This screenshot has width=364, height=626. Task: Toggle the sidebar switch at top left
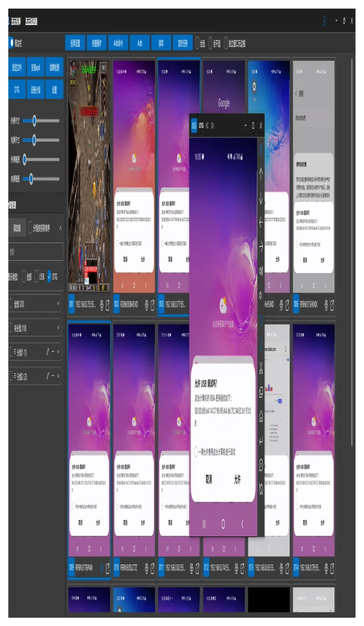[11, 42]
